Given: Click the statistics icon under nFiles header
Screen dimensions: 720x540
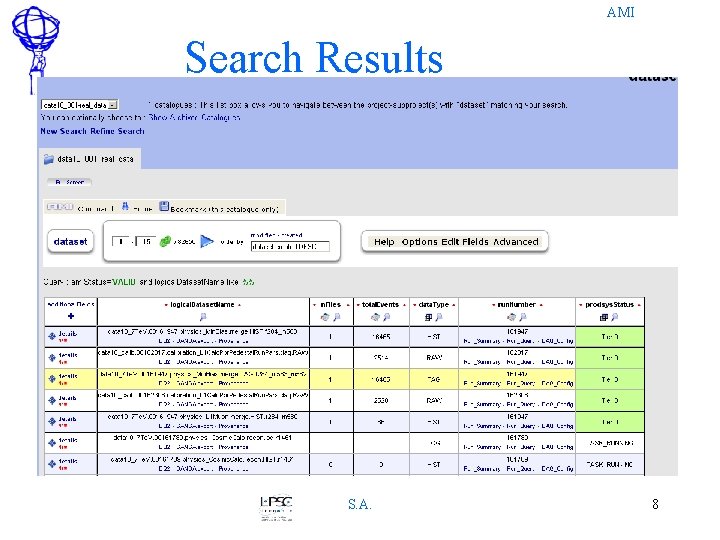Looking at the screenshot, I should 325,317.
